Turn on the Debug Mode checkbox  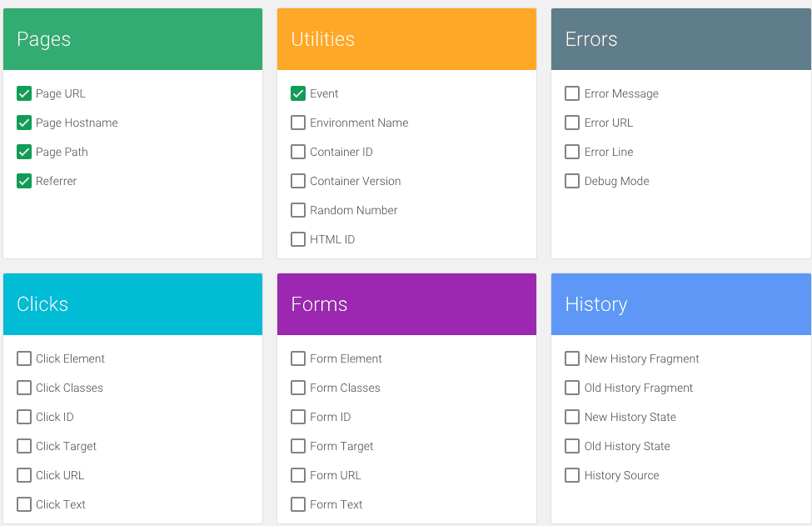coord(572,181)
